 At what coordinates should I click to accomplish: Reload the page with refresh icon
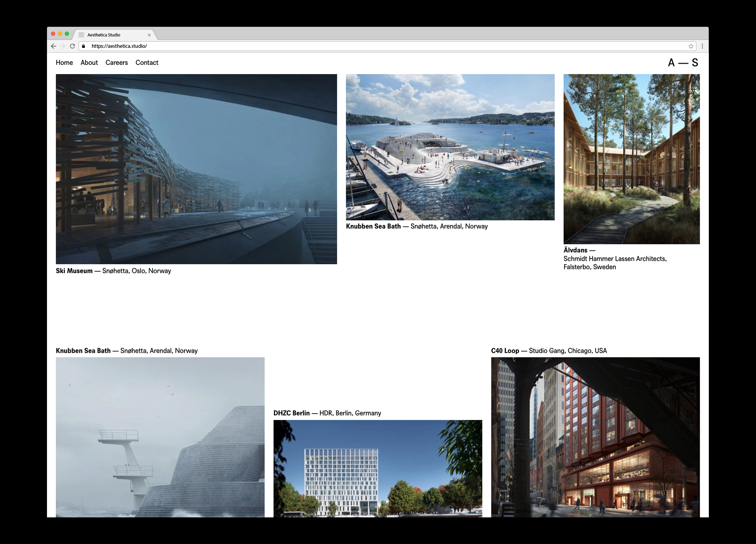(72, 46)
